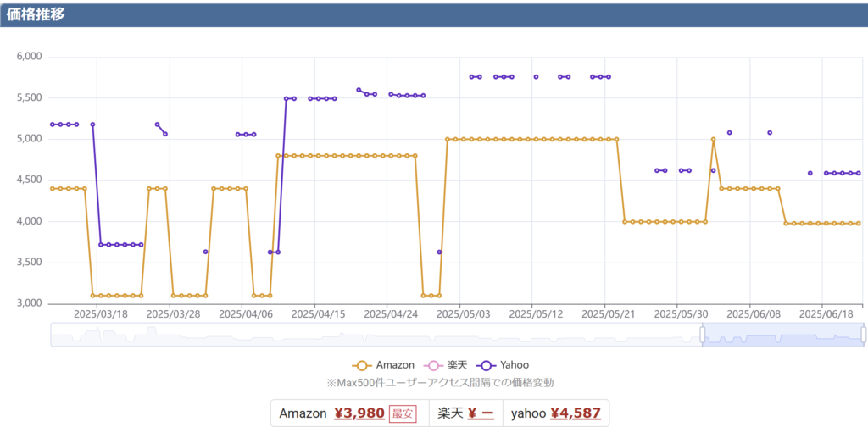The height and width of the screenshot is (427, 868).
Task: Click the unselected area of the overview timeline
Action: click(x=376, y=335)
